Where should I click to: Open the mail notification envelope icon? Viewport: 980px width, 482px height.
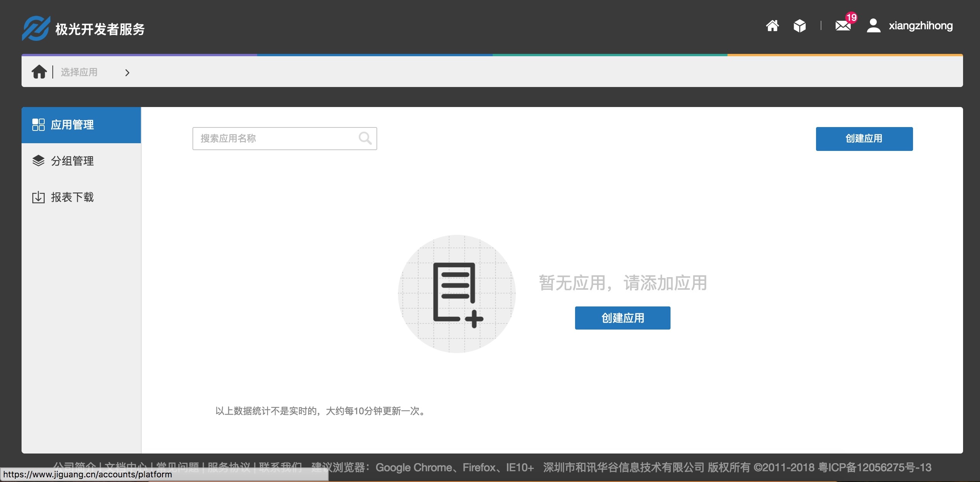coord(843,26)
